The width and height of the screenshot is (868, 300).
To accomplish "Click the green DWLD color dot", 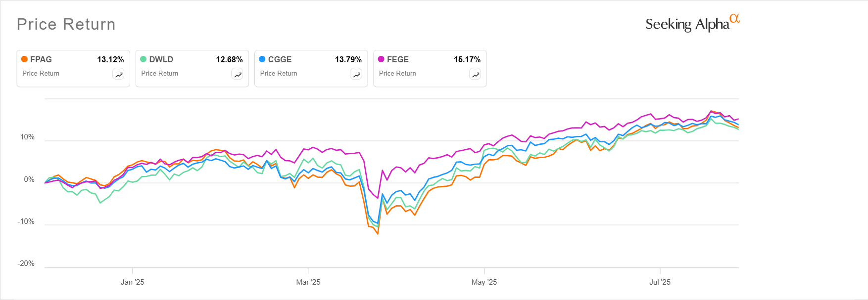I will [x=143, y=59].
